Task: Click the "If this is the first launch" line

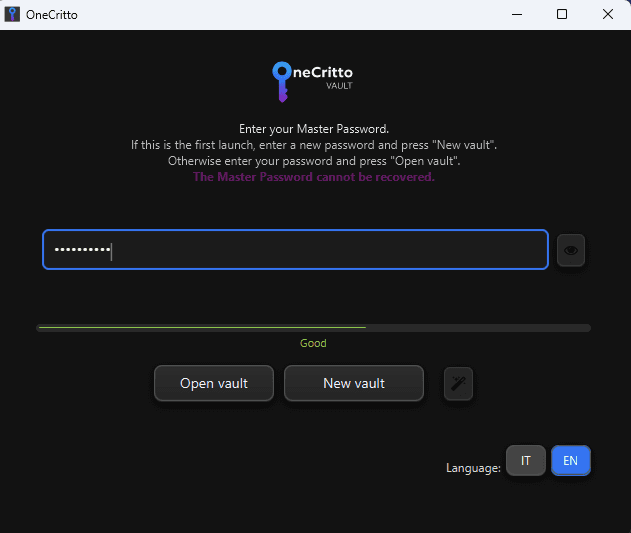Action: [314, 145]
